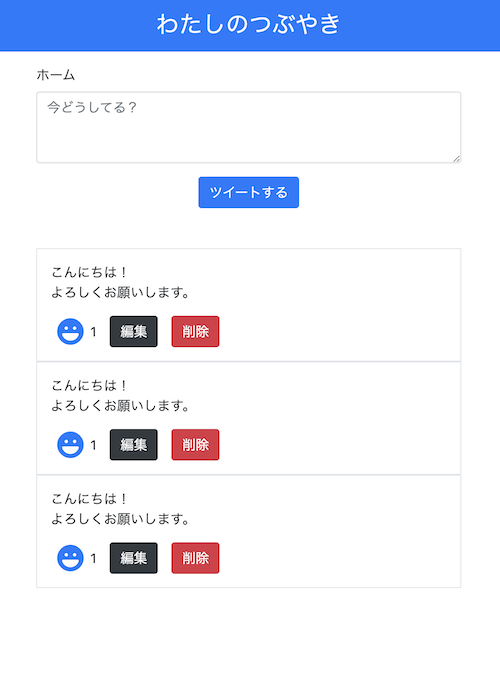Edit the second tweet with 編集 button
This screenshot has height=693, width=500.
134,445
